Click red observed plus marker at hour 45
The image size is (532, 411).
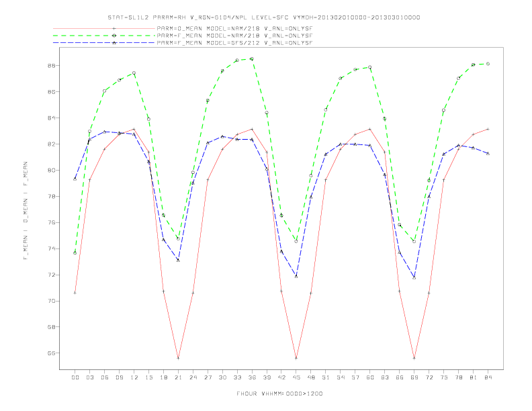296,358
